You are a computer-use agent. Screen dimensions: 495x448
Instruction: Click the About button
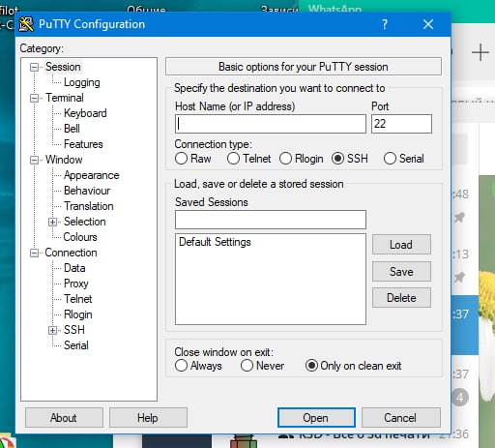64,418
